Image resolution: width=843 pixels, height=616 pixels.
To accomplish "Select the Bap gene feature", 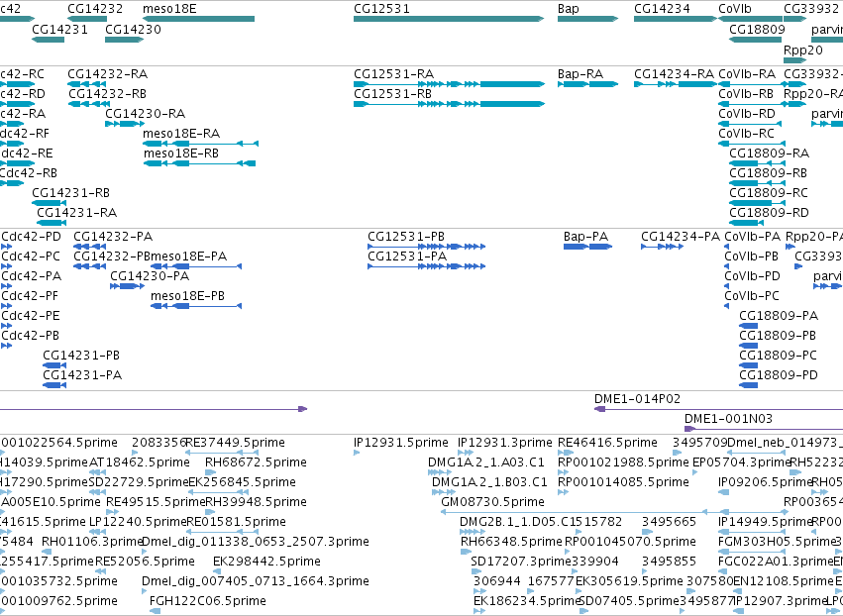I will point(587,19).
